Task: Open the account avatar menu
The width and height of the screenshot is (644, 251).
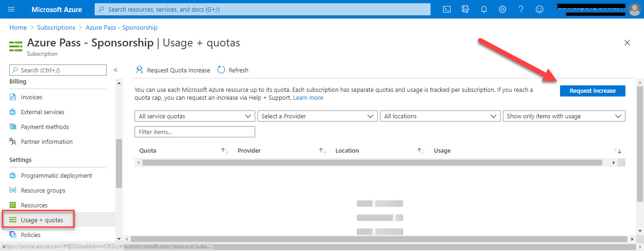Action: tap(634, 9)
